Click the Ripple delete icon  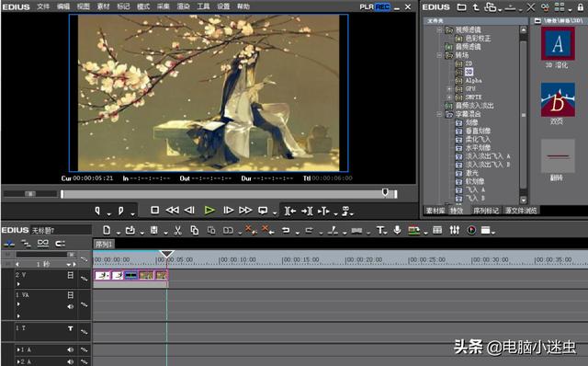[267, 230]
